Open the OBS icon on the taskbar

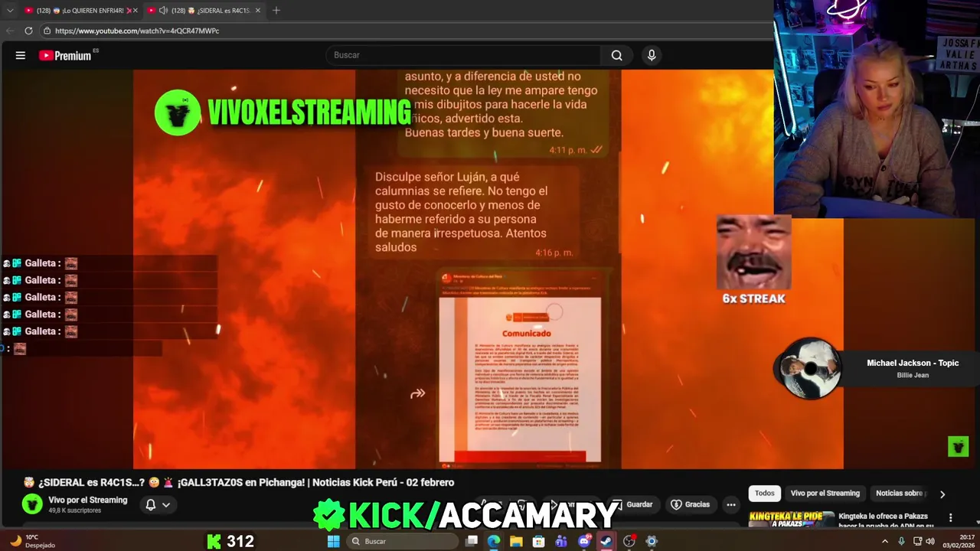[629, 541]
